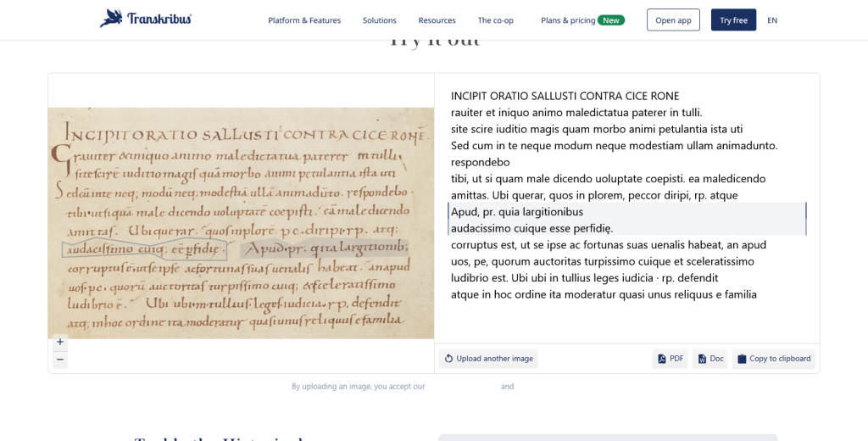The width and height of the screenshot is (868, 441).
Task: Click the Transkribus logo
Action: coord(145,19)
